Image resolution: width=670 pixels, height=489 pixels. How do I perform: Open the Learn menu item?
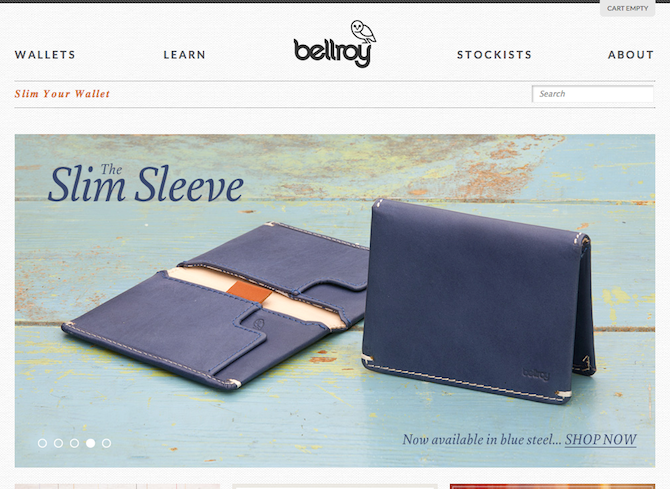click(185, 55)
